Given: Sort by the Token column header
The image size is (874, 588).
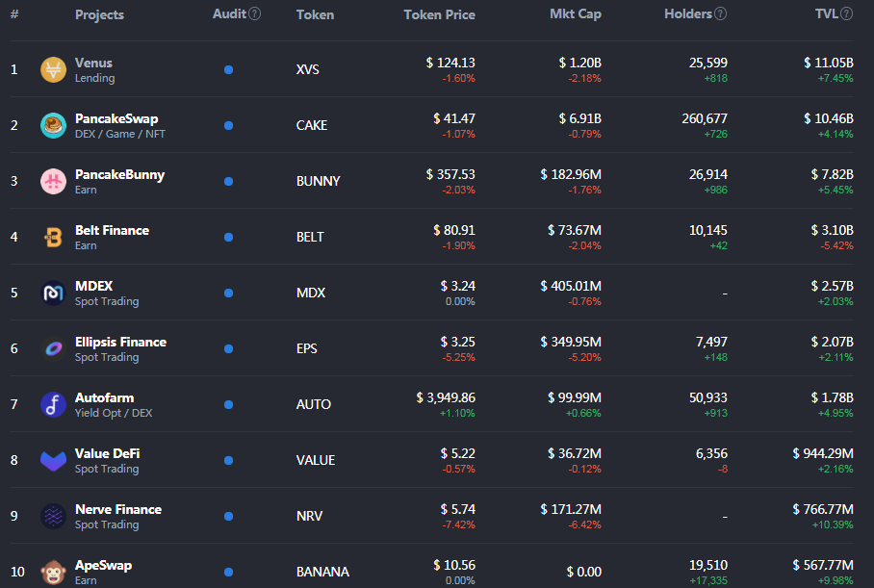Looking at the screenshot, I should click(315, 14).
